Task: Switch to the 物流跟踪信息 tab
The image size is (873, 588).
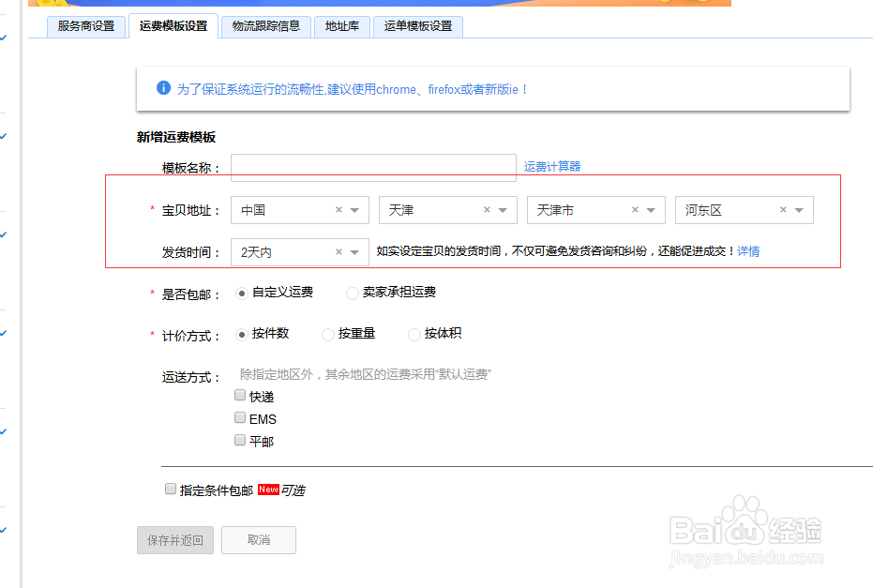Action: [269, 27]
